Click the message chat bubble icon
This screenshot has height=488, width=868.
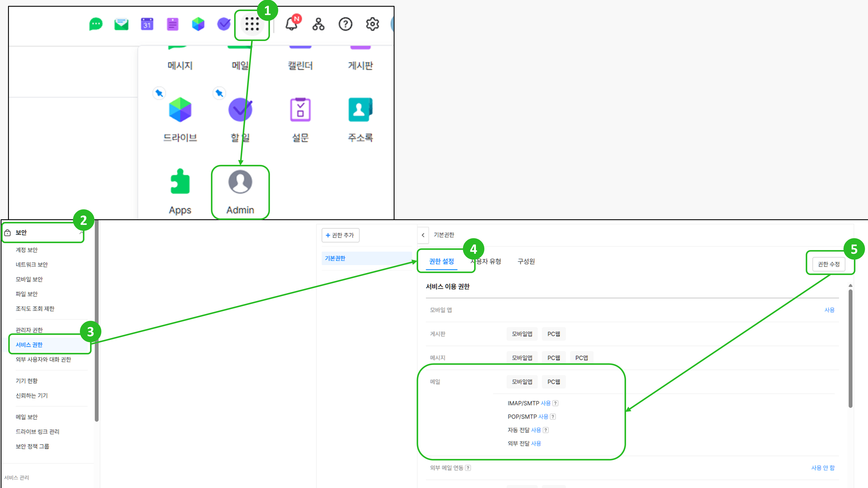click(x=96, y=24)
